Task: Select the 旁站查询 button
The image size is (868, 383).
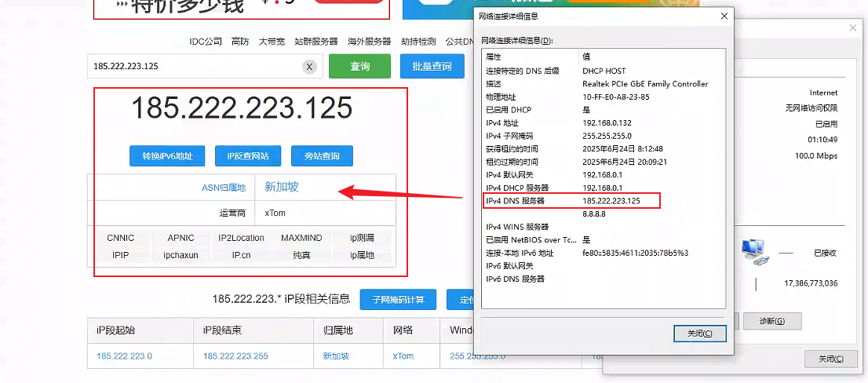Action: [x=322, y=156]
